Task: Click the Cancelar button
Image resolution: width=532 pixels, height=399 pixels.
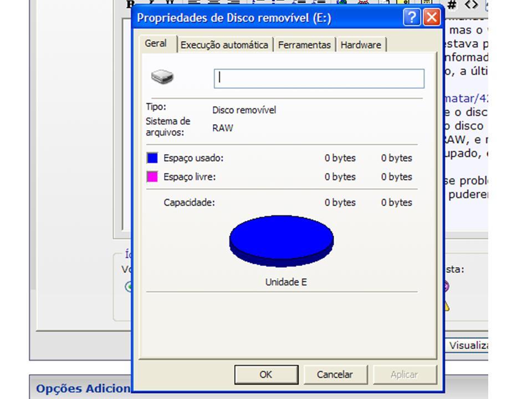Action: [336, 375]
